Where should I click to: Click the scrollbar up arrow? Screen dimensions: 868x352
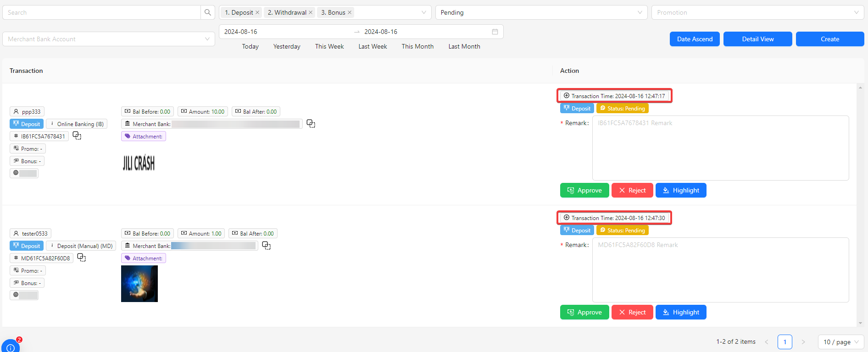point(860,87)
